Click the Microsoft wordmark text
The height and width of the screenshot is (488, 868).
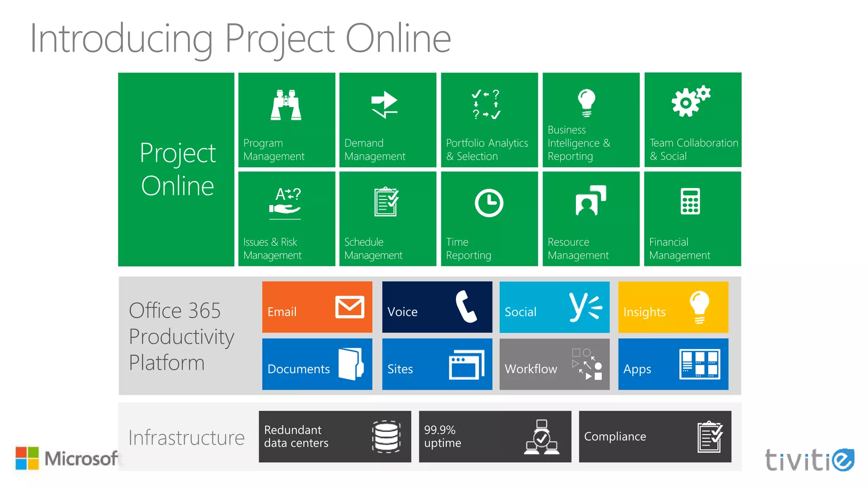pos(83,458)
